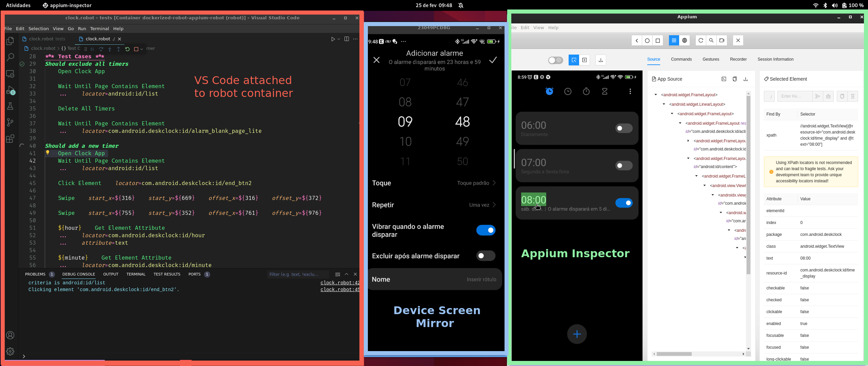Disable vibrate when alarm rings switch

(486, 230)
